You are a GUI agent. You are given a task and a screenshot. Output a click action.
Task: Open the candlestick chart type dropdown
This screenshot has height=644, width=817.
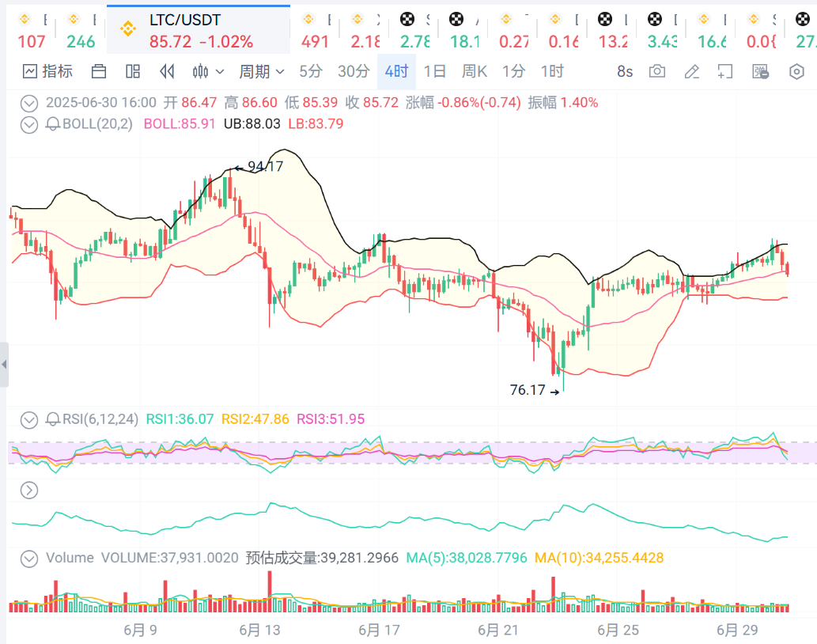click(208, 71)
